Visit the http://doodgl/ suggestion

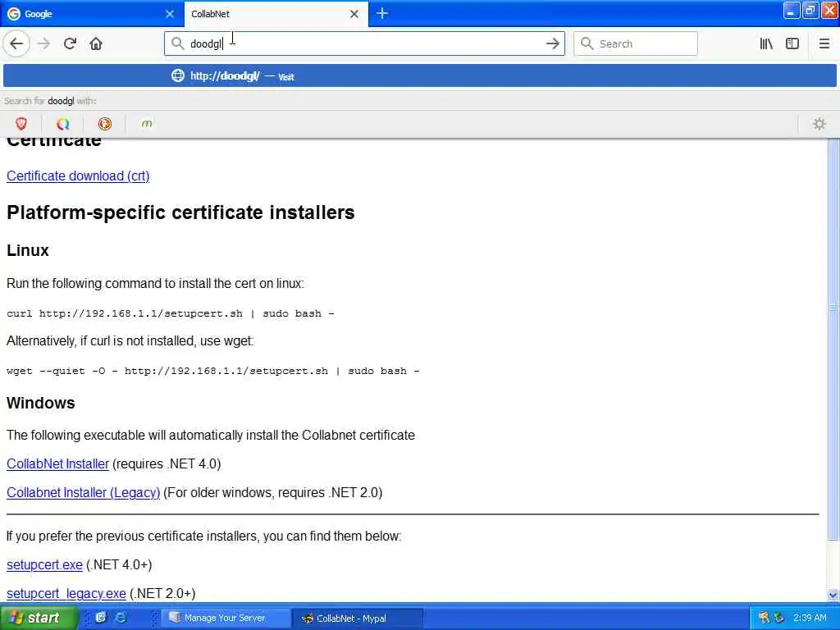pos(419,75)
